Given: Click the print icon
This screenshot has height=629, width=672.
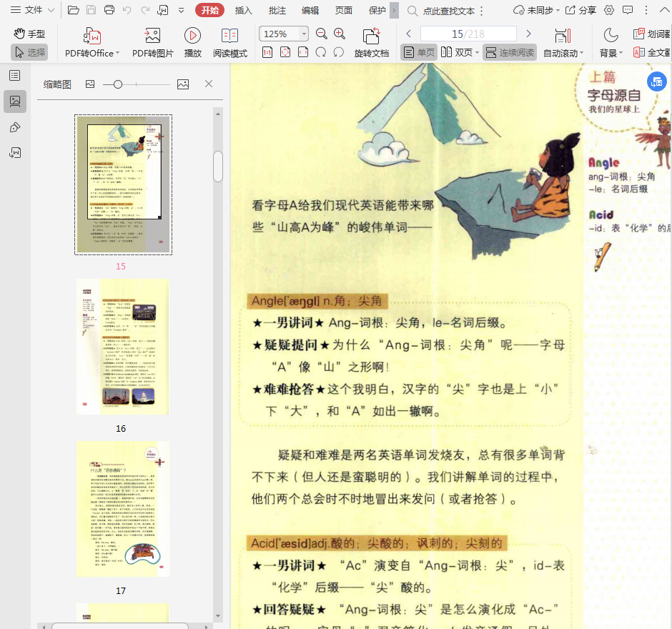Looking at the screenshot, I should (109, 10).
